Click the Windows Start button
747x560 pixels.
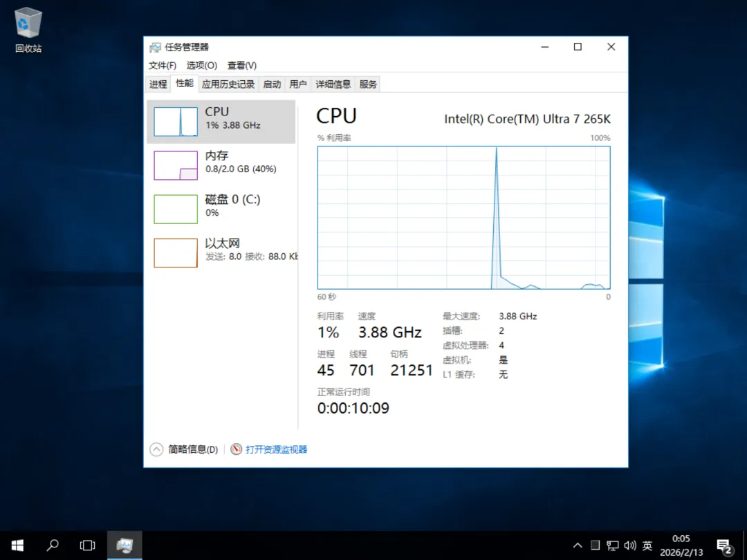point(17,545)
